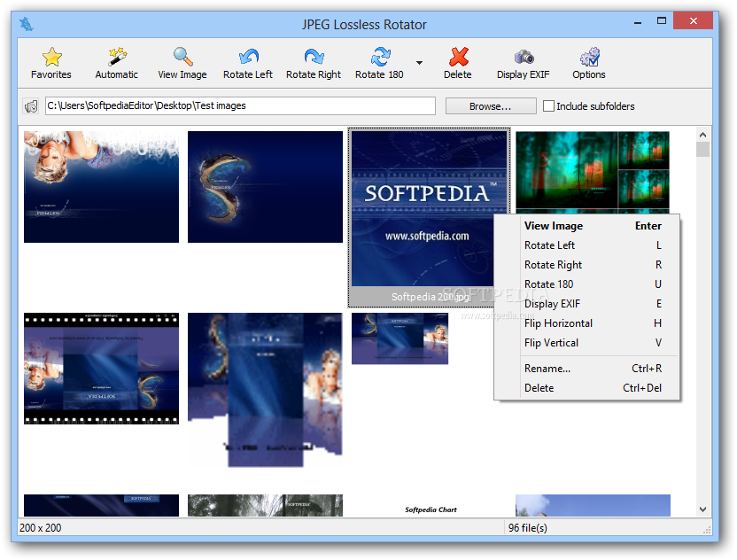The image size is (737, 560).
Task: Select the Softpedia Chart thumbnail
Action: tap(431, 509)
